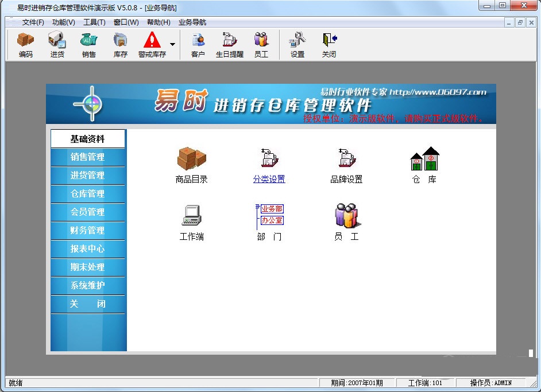This screenshot has width=541, height=392.
Task: Open the 分类设置 icon in main panel
Action: [x=269, y=158]
